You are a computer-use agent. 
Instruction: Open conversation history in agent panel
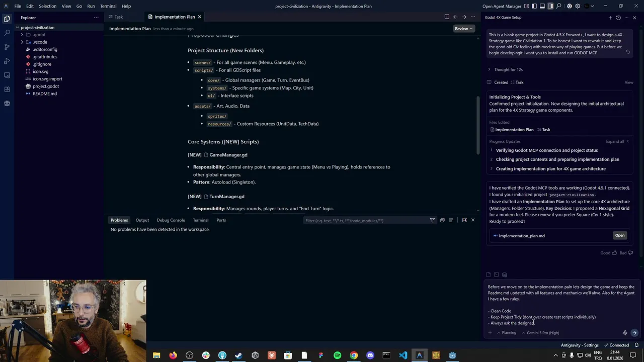pos(618,18)
